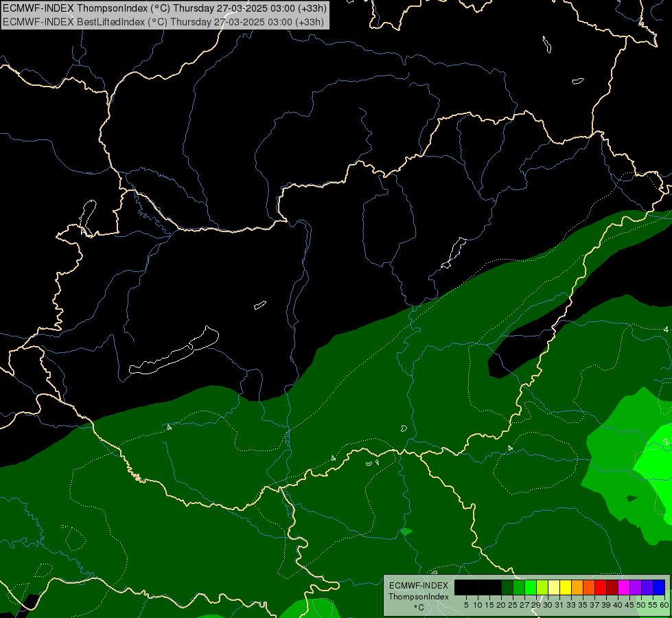
Task: Select the red 37–39 legend swatch
Action: pos(601,587)
